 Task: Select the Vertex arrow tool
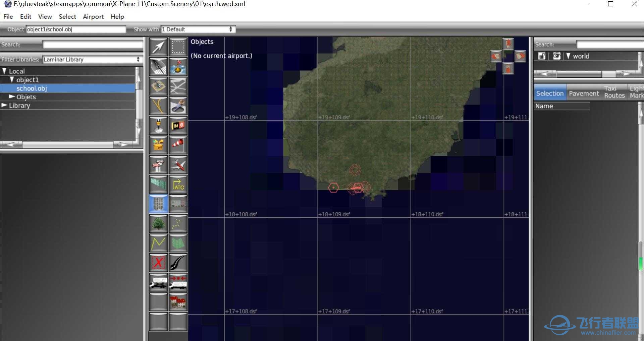[x=158, y=47]
